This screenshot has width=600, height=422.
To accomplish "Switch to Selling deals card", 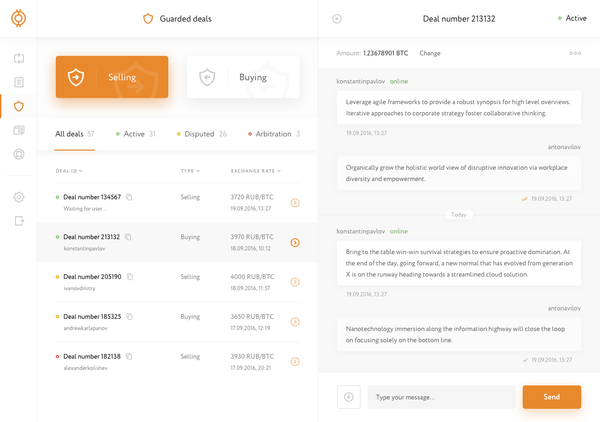I will (112, 77).
